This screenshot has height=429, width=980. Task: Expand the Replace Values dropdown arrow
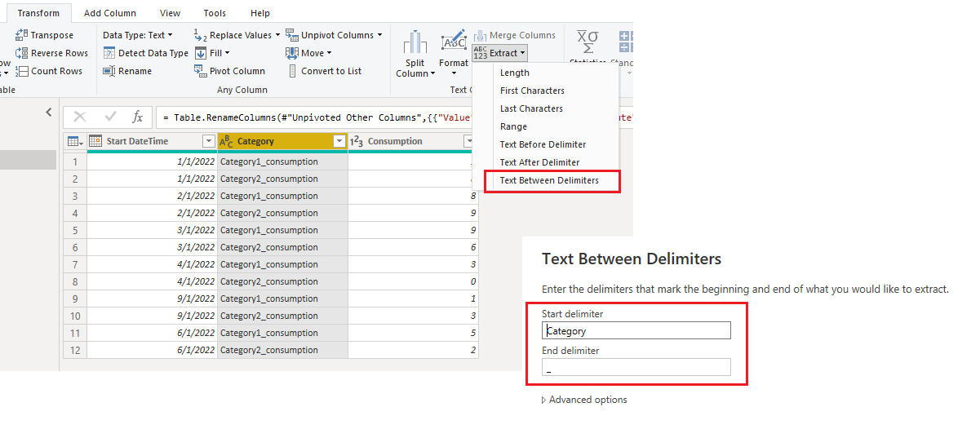click(277, 35)
